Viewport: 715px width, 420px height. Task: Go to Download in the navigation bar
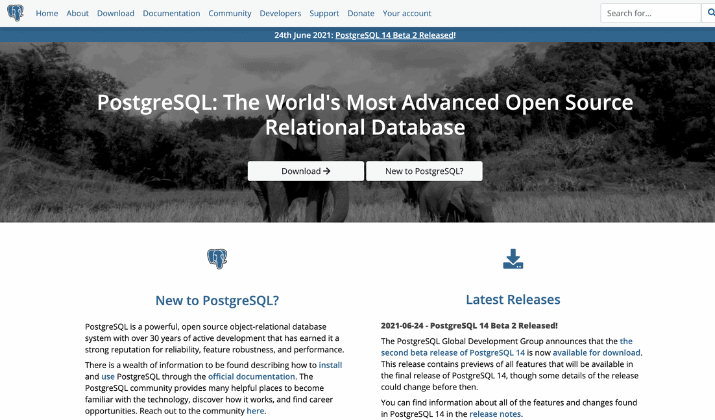coord(116,13)
